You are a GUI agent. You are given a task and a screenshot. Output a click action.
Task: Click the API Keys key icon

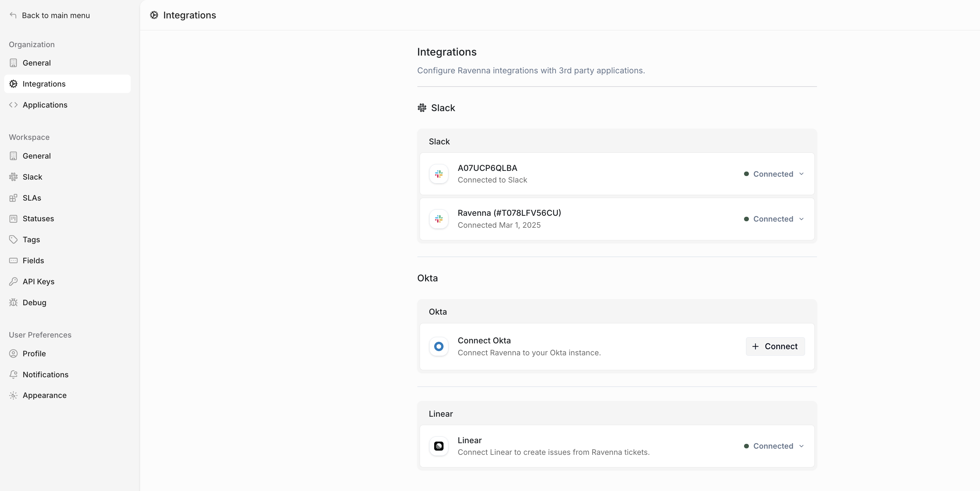[13, 281]
